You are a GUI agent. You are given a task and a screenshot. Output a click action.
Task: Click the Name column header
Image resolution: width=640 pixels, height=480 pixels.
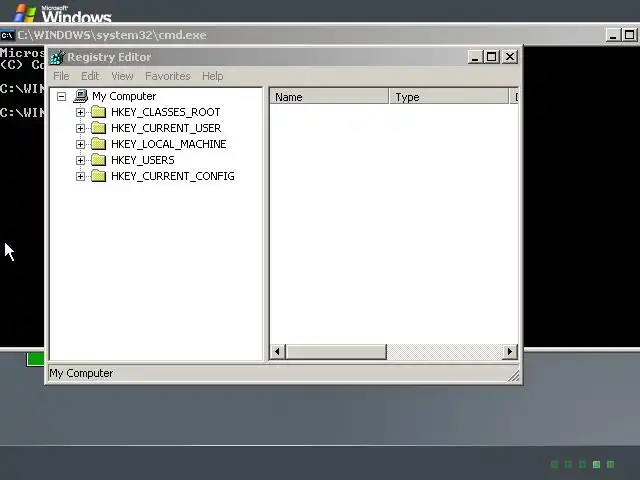click(x=329, y=97)
